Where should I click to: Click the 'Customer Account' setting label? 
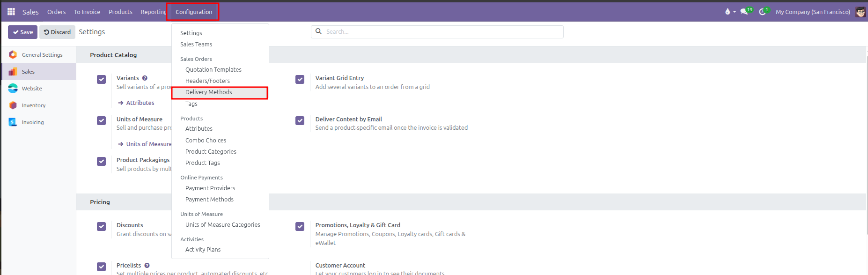pyautogui.click(x=340, y=265)
